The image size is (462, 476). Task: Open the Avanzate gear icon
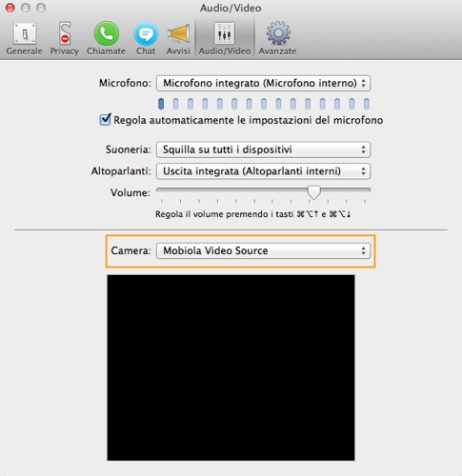pos(278,33)
